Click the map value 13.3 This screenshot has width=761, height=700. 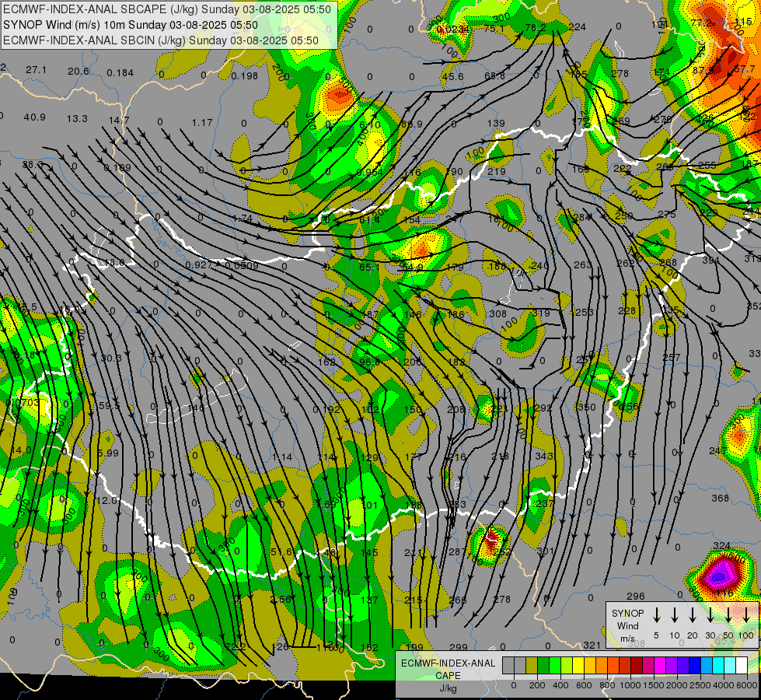click(x=77, y=118)
